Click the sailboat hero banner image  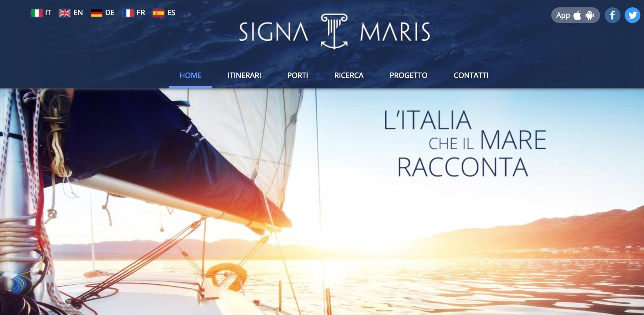coord(322,202)
